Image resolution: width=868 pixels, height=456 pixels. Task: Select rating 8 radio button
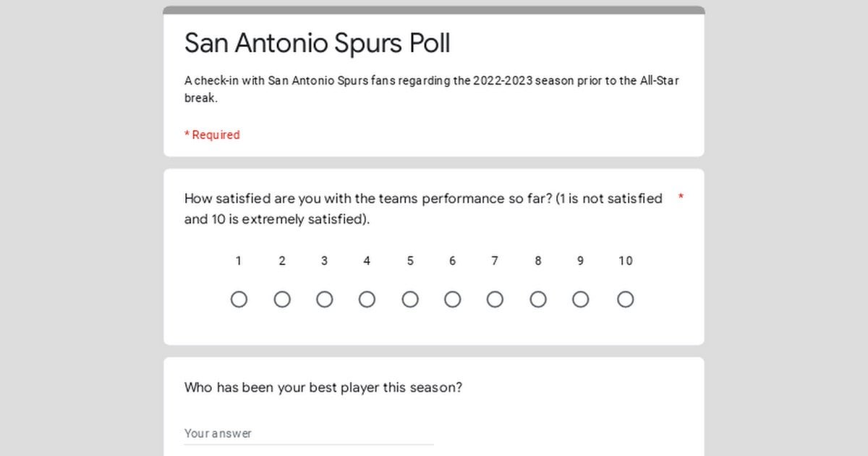(x=538, y=300)
